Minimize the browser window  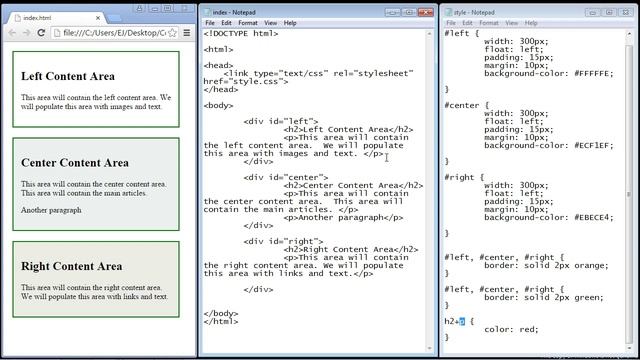tap(154, 9)
